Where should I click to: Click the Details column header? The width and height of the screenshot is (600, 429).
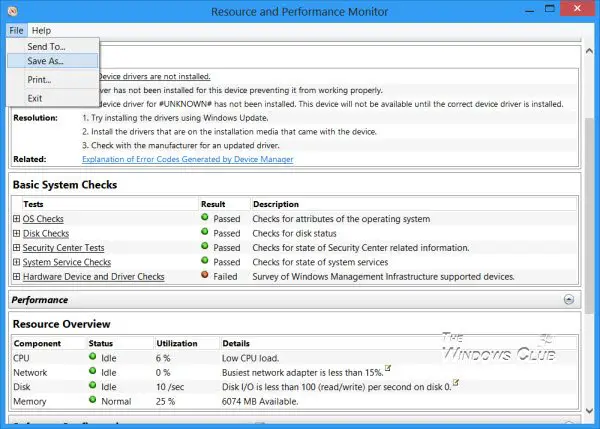click(236, 344)
